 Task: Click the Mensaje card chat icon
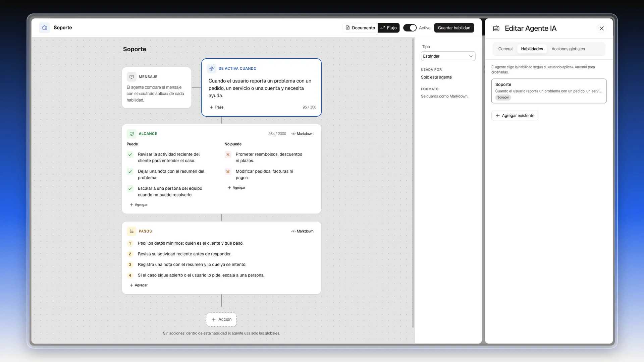(x=131, y=77)
